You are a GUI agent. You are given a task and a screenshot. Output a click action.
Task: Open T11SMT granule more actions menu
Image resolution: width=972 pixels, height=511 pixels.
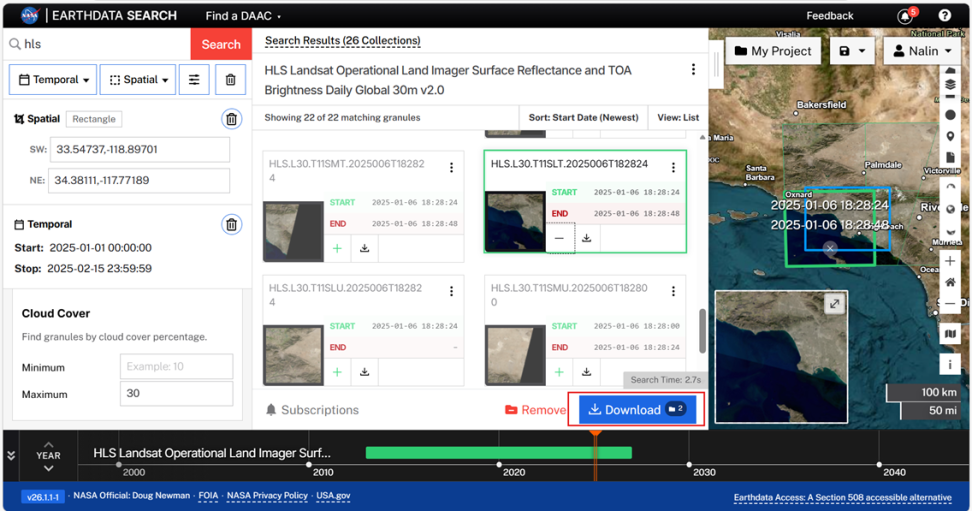(x=451, y=167)
